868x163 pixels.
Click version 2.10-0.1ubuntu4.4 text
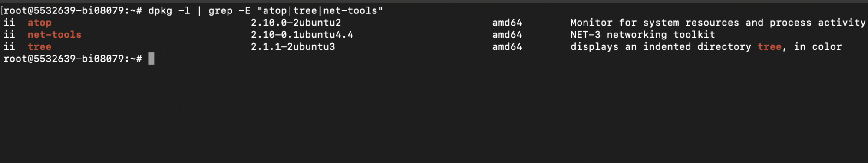pos(302,35)
